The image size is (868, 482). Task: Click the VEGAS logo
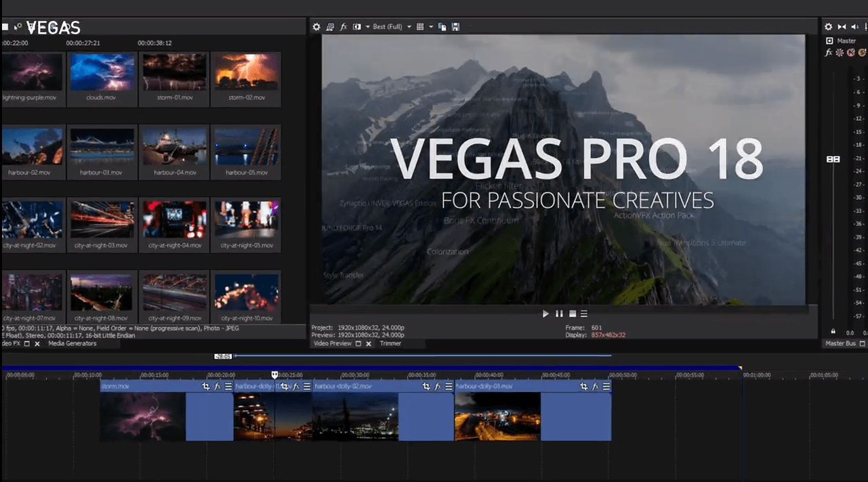[53, 28]
